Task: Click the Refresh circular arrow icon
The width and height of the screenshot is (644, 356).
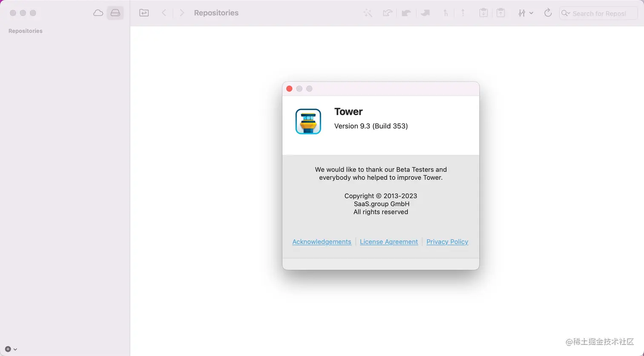Action: coord(548,13)
